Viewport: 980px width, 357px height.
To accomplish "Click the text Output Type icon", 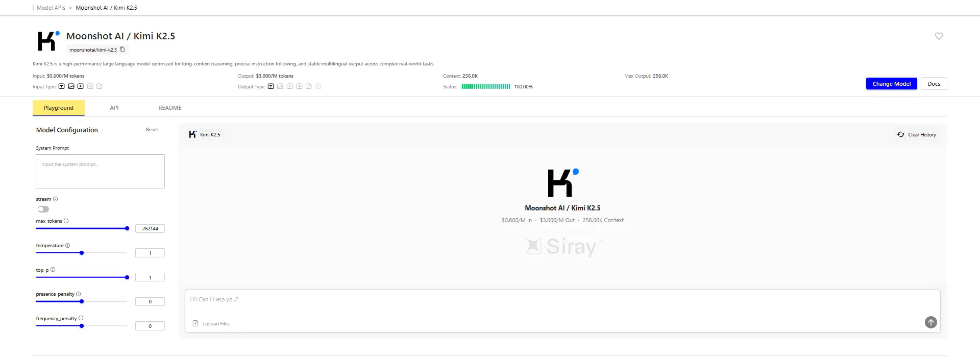I will click(x=271, y=86).
